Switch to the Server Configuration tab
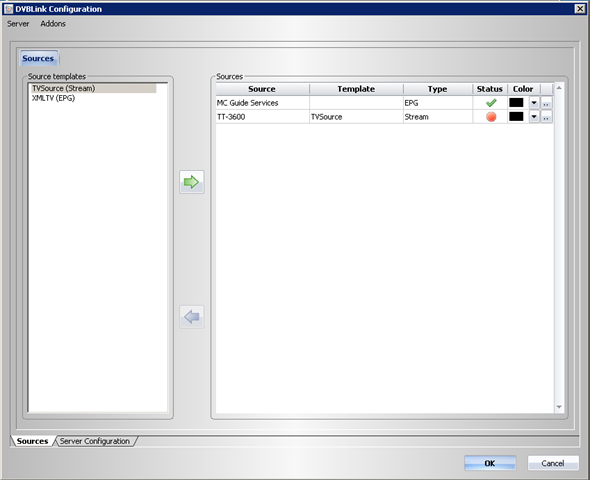 coord(95,441)
